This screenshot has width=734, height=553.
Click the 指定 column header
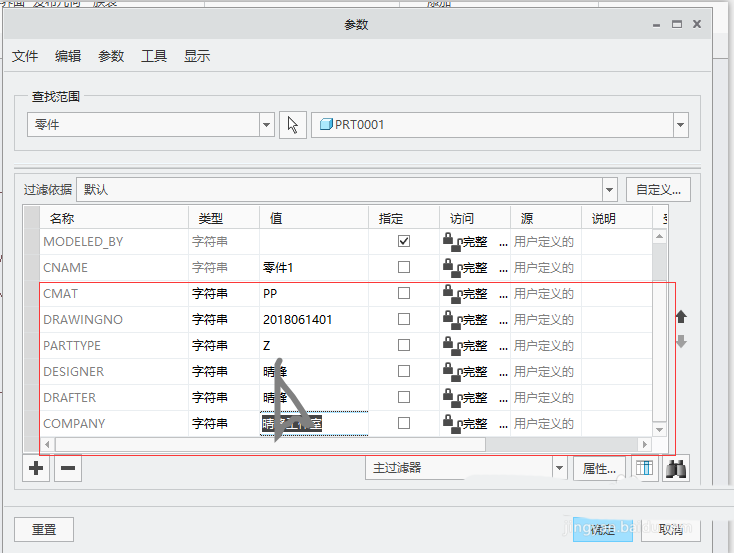tap(404, 218)
